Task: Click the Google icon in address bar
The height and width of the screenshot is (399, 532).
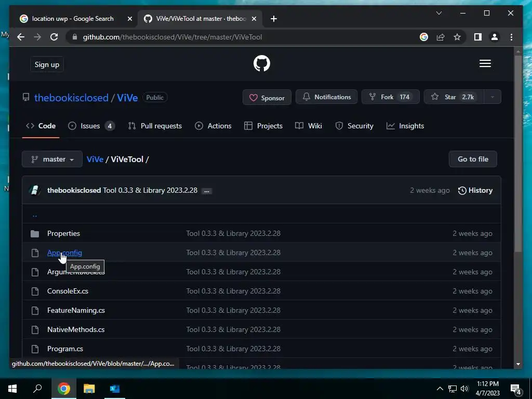Action: [424, 37]
